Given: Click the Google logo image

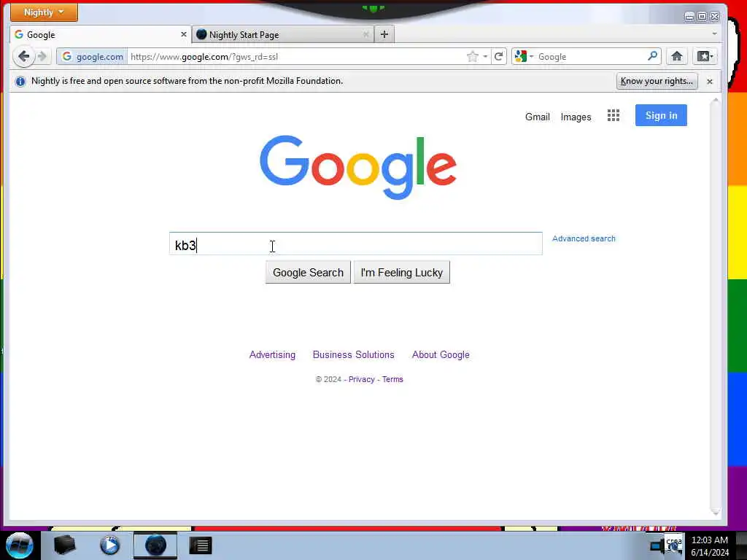Looking at the screenshot, I should coord(358,167).
